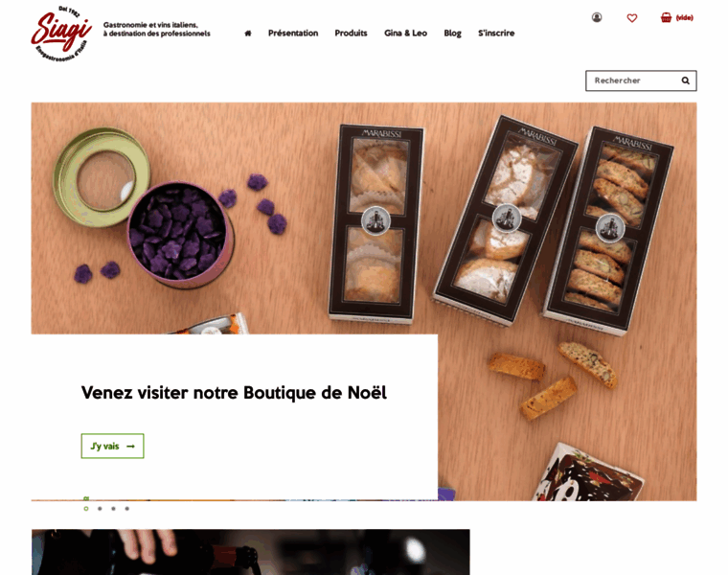Viewport: 728px width, 575px height.
Task: Select the first carousel slide dot
Action: pyautogui.click(x=86, y=509)
